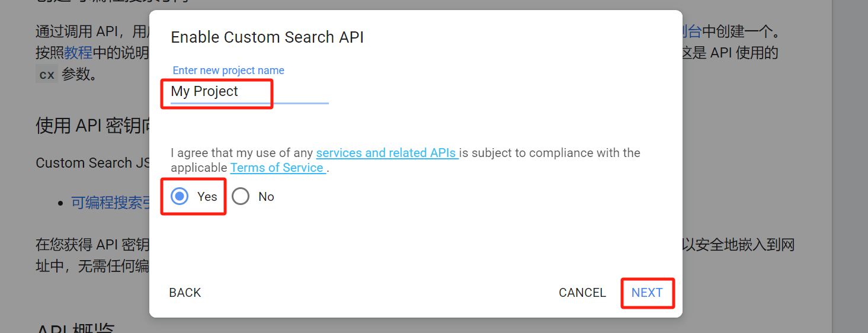Open the Terms of Service link

(x=277, y=168)
